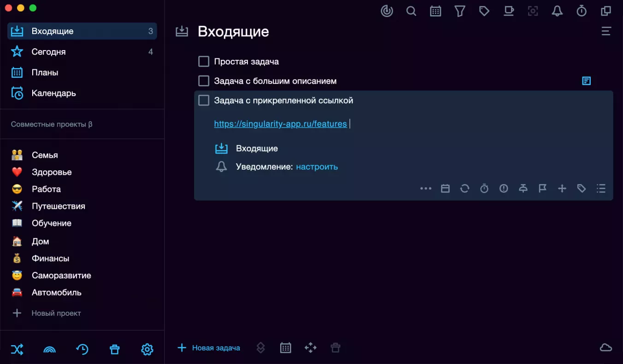Click the flag icon in task card

542,188
